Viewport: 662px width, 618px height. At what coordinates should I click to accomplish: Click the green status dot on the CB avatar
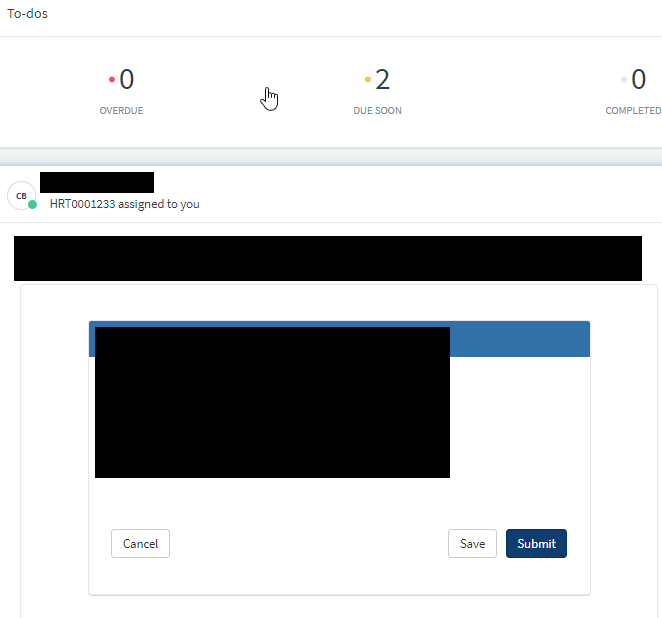[33, 205]
